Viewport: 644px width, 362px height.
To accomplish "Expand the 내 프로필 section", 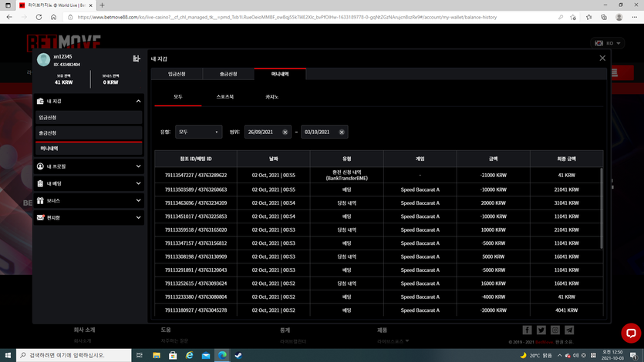I will click(138, 166).
